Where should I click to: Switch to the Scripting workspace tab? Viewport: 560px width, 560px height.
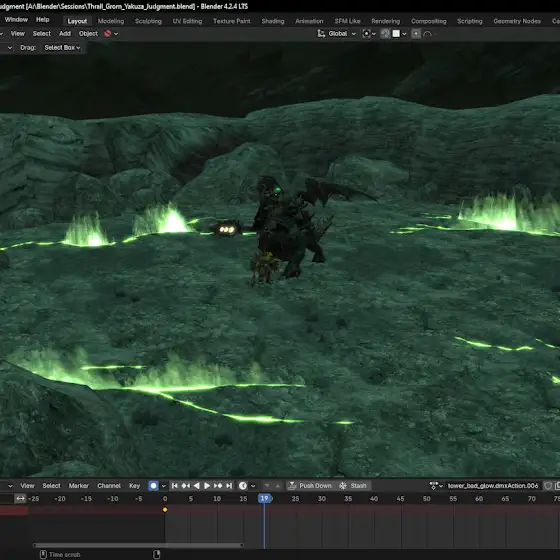470,21
